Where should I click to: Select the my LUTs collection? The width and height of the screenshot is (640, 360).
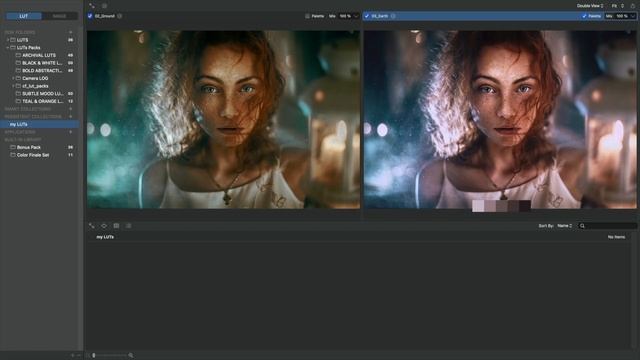[40, 124]
